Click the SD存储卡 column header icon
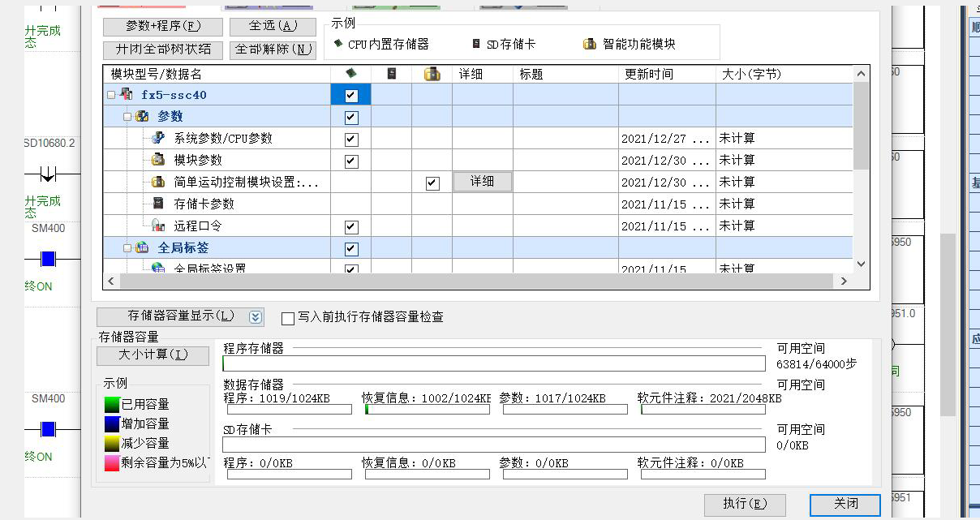Image resolution: width=980 pixels, height=520 pixels. point(392,74)
